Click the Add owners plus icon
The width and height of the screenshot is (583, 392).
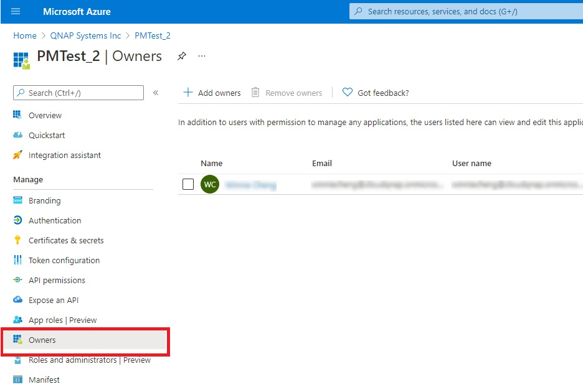[x=187, y=93]
